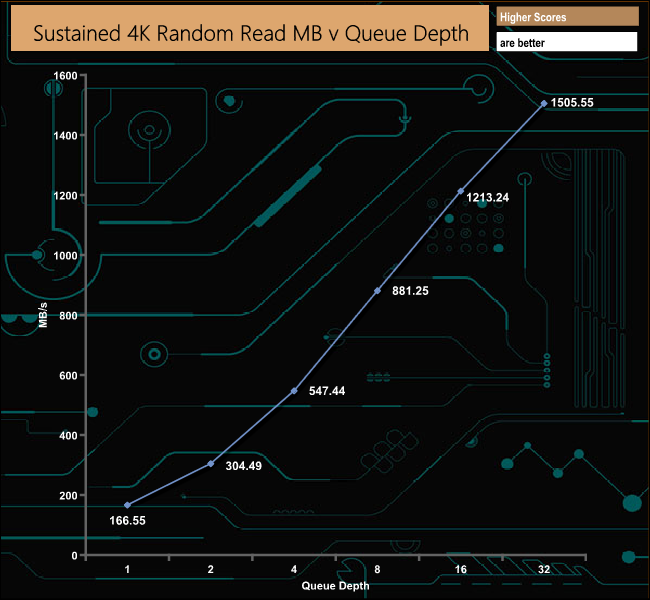
Task: Select the x-axis label 8
Action: pos(377,569)
